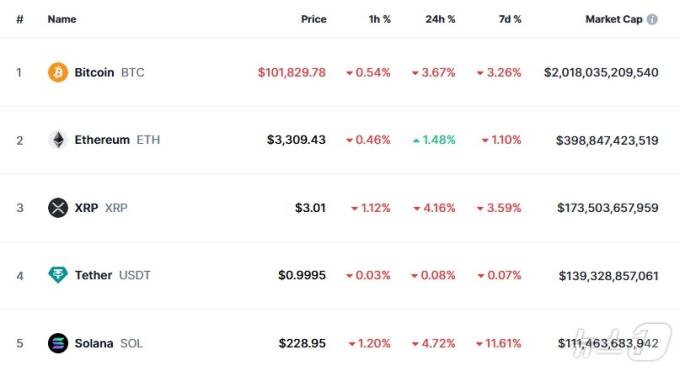Sort table by Price column header
The image size is (680, 371).
[x=314, y=19]
